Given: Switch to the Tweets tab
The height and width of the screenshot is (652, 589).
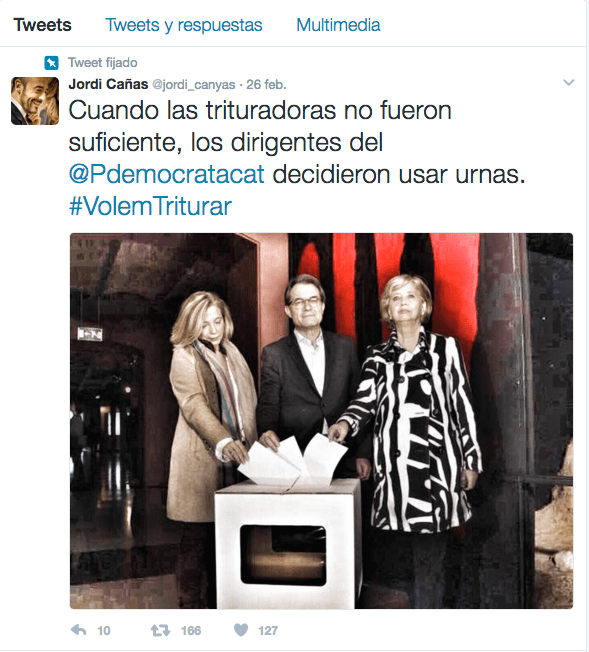Looking at the screenshot, I should point(42,25).
